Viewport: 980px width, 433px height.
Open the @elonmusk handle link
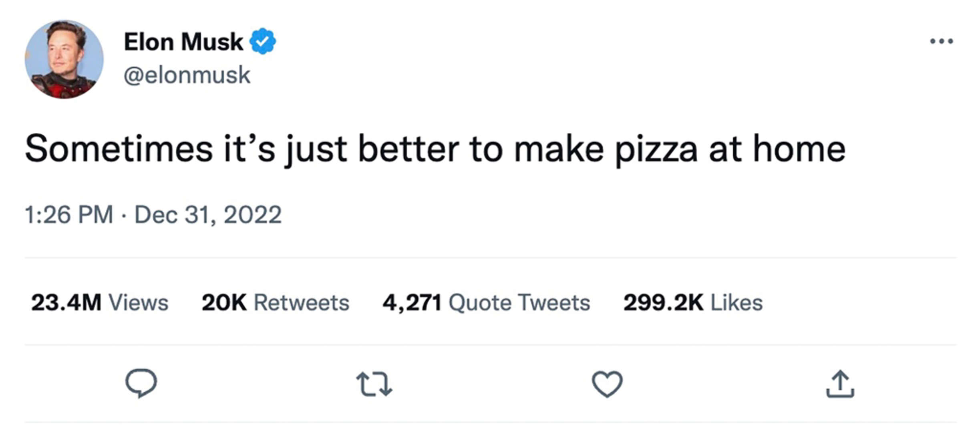(187, 75)
